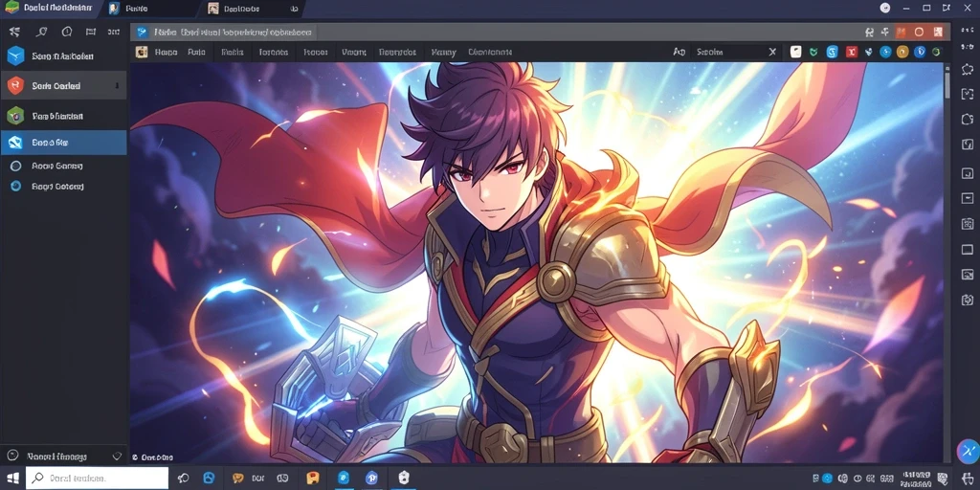
Task: Click the round speech bubble icon in left sidebar header
Action: [x=67, y=32]
